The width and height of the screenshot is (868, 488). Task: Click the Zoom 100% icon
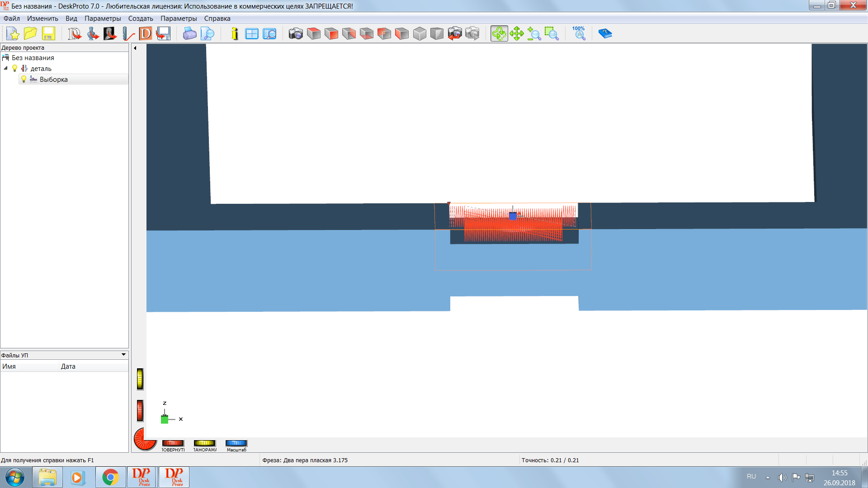579,33
